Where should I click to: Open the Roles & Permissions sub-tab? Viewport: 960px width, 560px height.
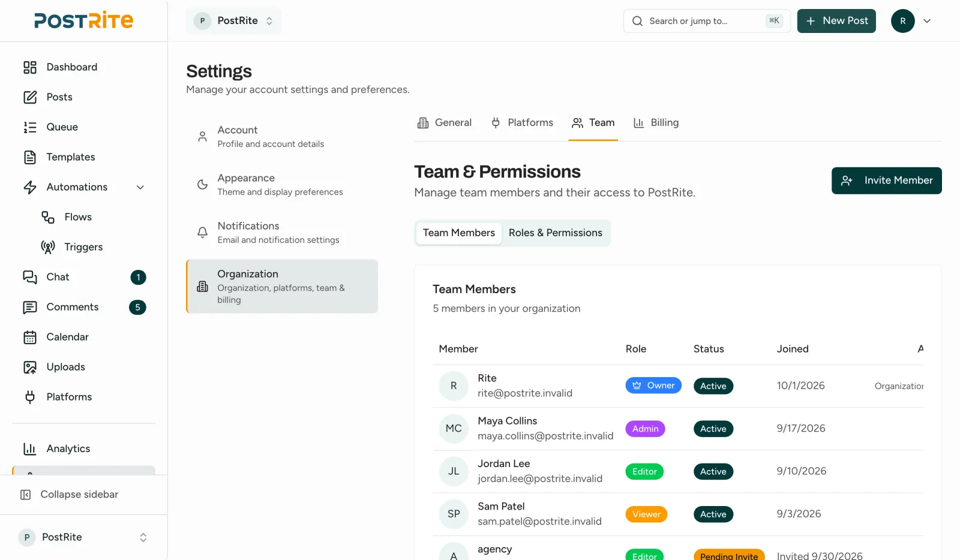[x=556, y=233]
